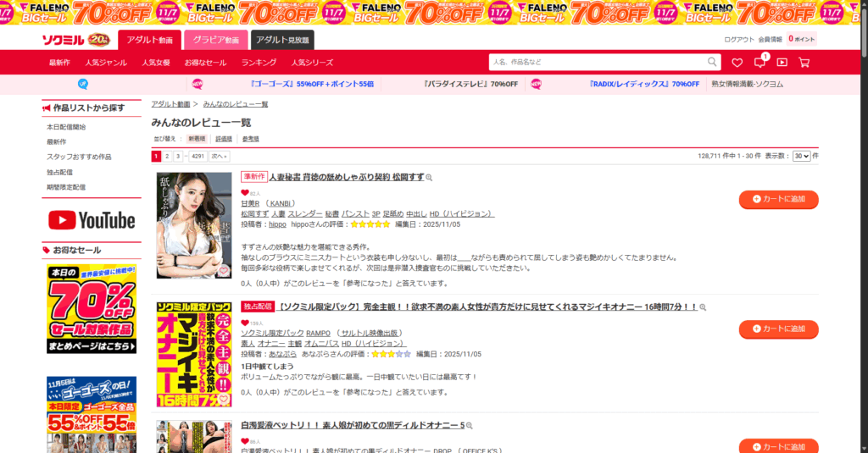
Task: Add first review item to cart
Action: click(778, 199)
